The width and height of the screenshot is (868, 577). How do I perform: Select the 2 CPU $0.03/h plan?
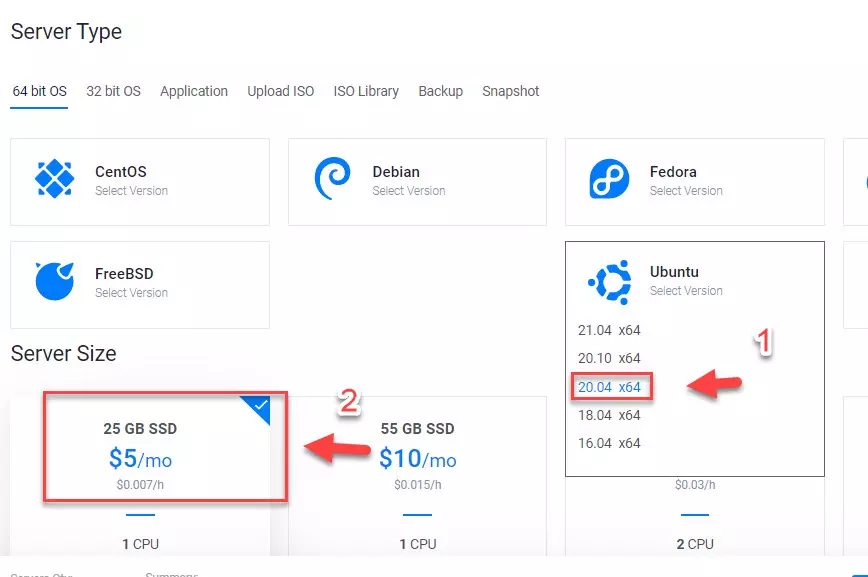coord(695,516)
